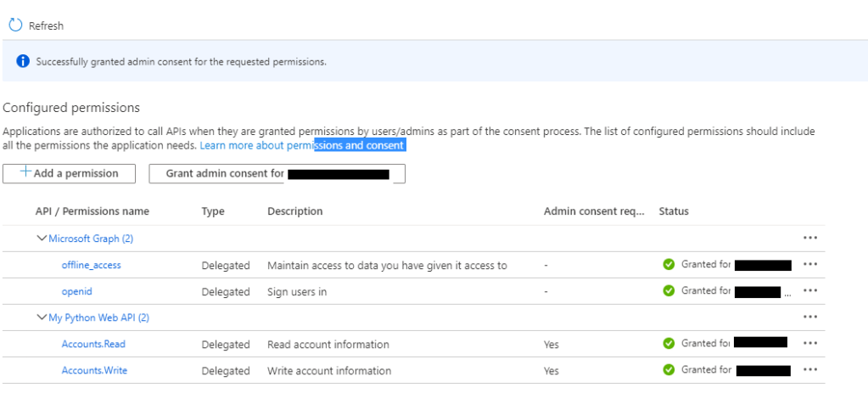This screenshot has width=868, height=410.
Task: Click Add a permission button
Action: (71, 173)
